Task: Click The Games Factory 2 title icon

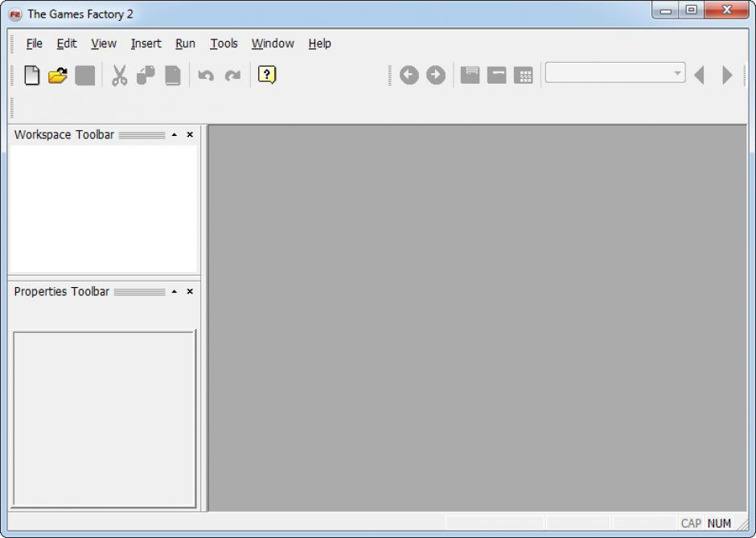Action: point(15,14)
